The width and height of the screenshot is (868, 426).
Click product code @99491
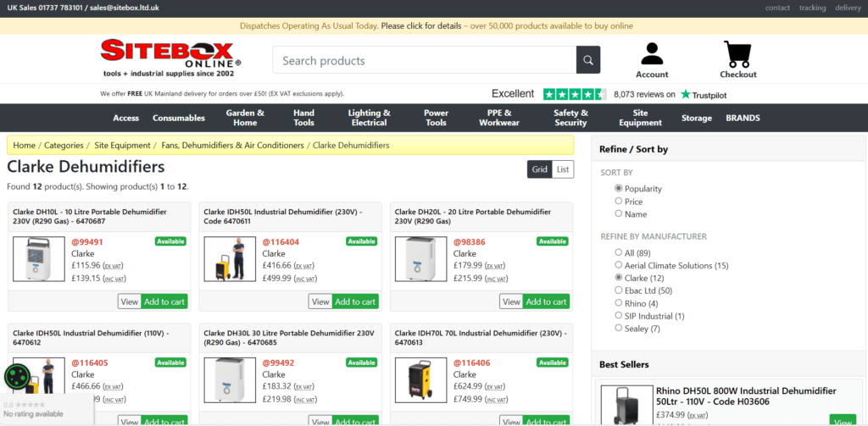pyautogui.click(x=87, y=241)
